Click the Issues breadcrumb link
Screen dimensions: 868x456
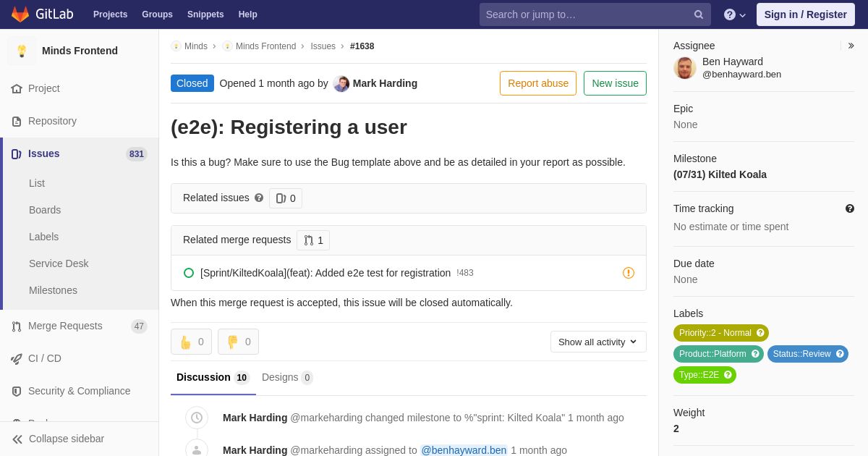pos(323,46)
